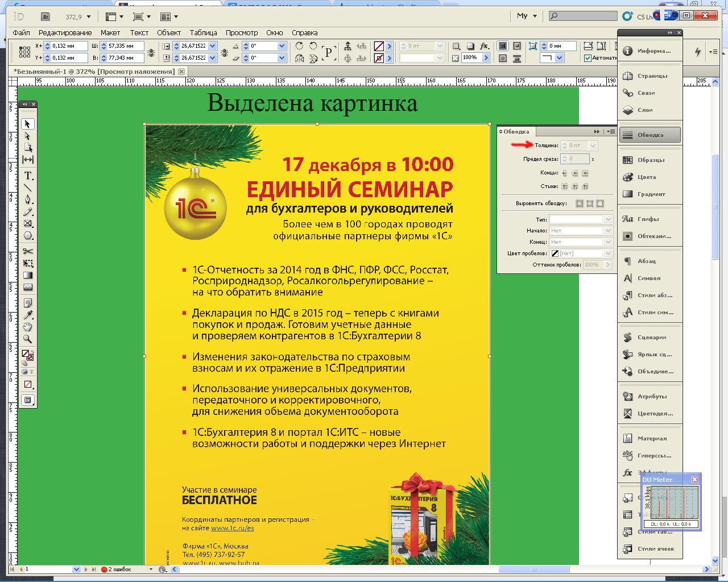Select the Rectangle Frame tool
This screenshot has height=582, width=728.
click(27, 223)
